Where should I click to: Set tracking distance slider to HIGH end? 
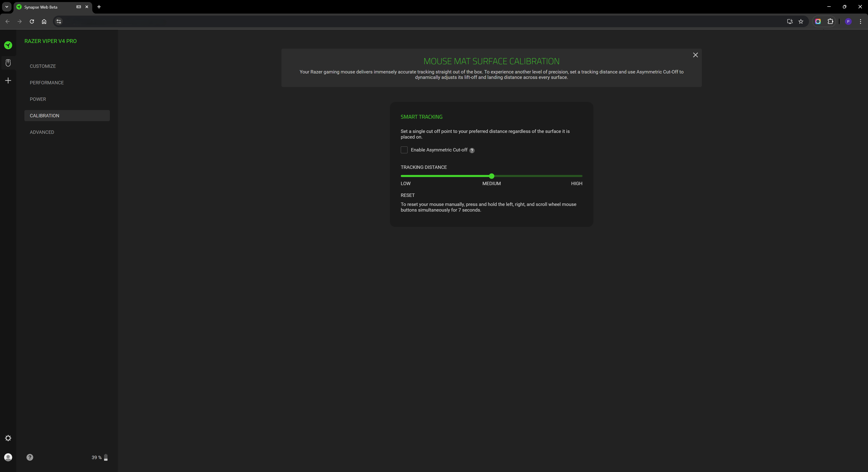(582, 176)
